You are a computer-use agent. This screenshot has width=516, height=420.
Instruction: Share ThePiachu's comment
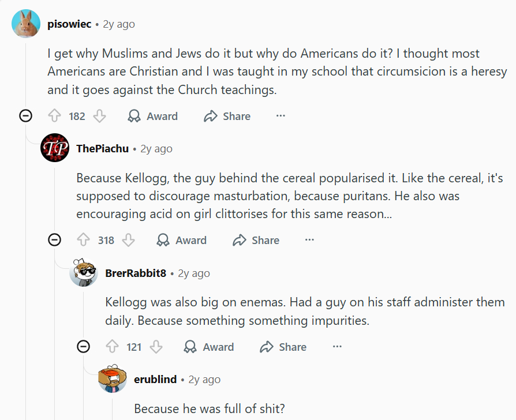[x=256, y=240]
